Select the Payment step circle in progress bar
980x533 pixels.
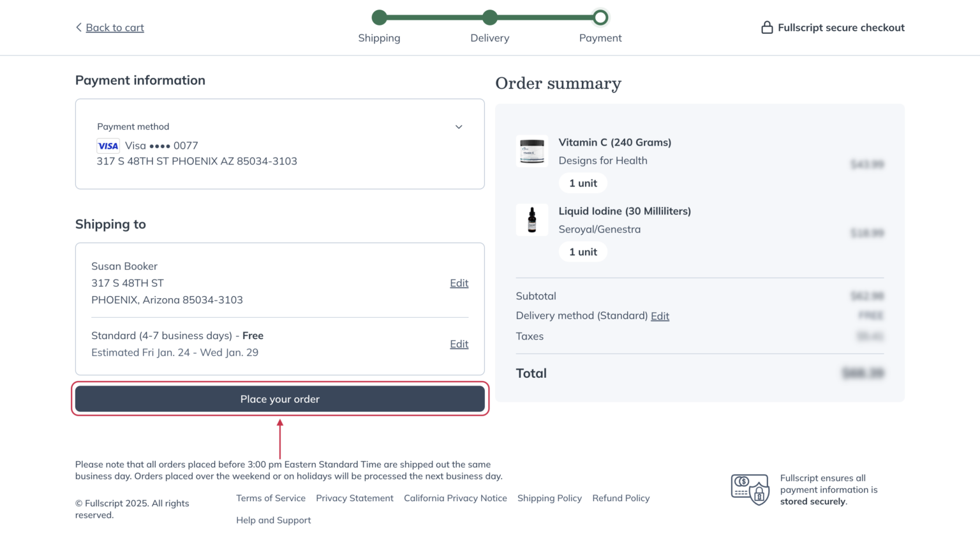pos(600,17)
